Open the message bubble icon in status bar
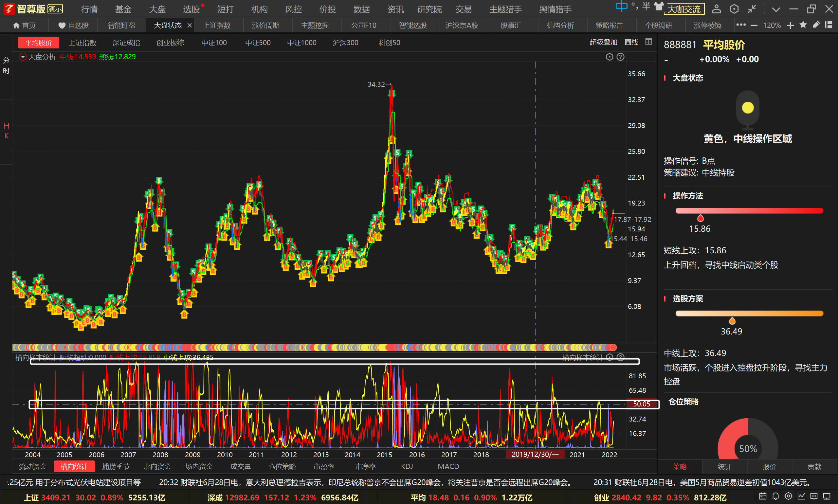 pos(814,496)
